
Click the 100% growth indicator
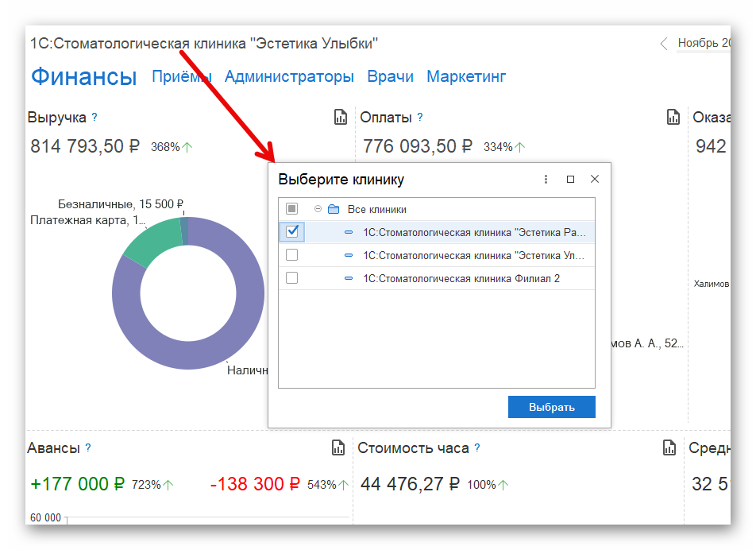[488, 484]
